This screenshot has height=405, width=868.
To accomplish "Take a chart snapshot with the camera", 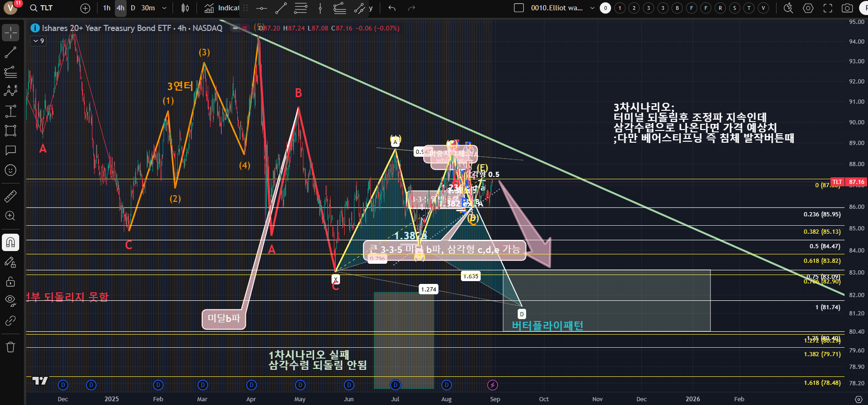I will coord(847,8).
